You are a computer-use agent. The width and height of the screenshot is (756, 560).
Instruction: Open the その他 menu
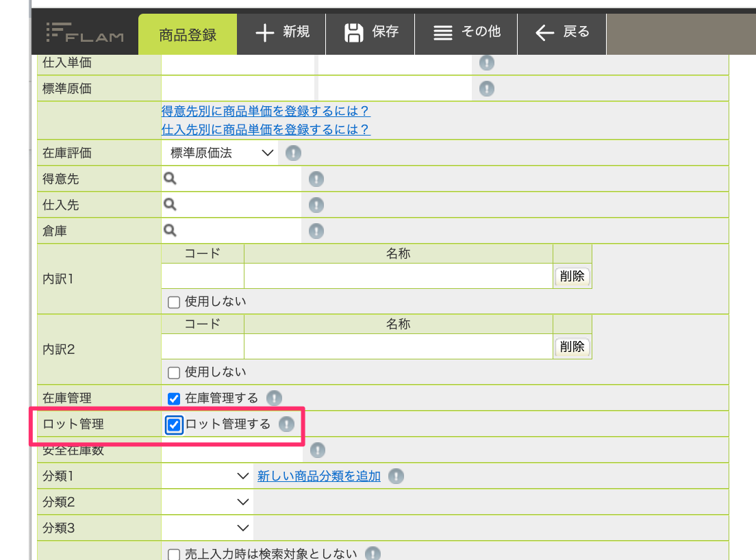466,33
